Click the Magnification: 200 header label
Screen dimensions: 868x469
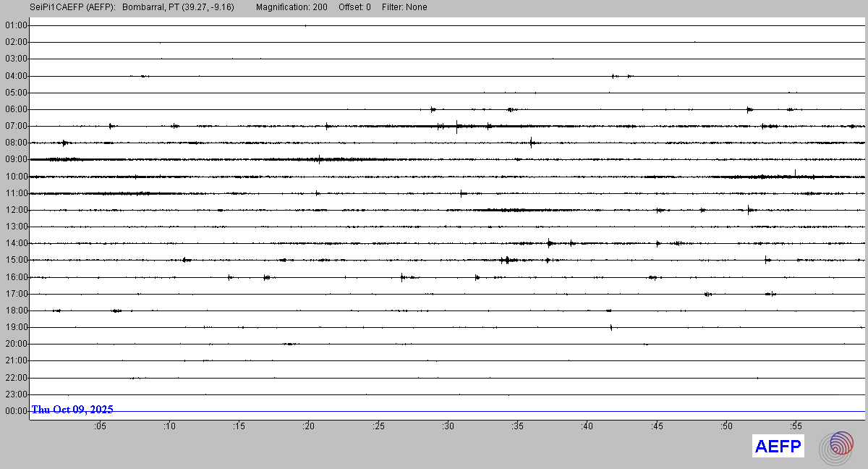point(292,7)
